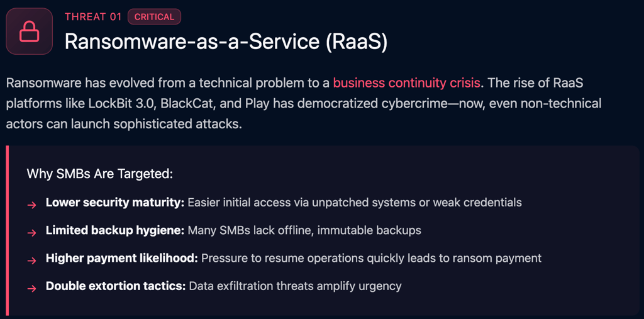The width and height of the screenshot is (644, 319).
Task: Select the Lower security maturity bold text
Action: pos(115,203)
